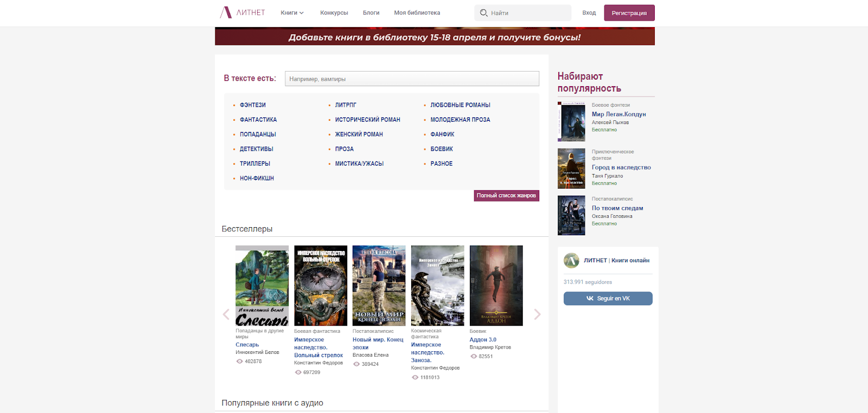The width and height of the screenshot is (868, 413).
Task: Open Моя библиотека menu item
Action: [x=417, y=13]
